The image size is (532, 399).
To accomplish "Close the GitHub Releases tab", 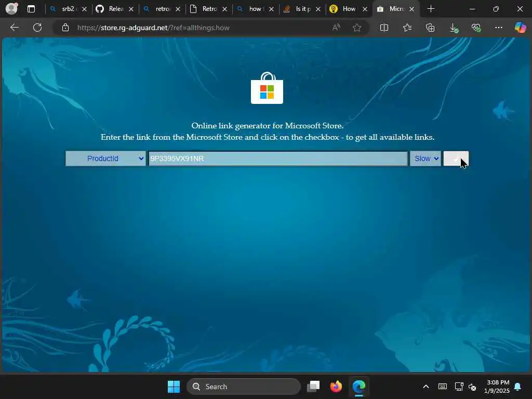I will pyautogui.click(x=131, y=9).
